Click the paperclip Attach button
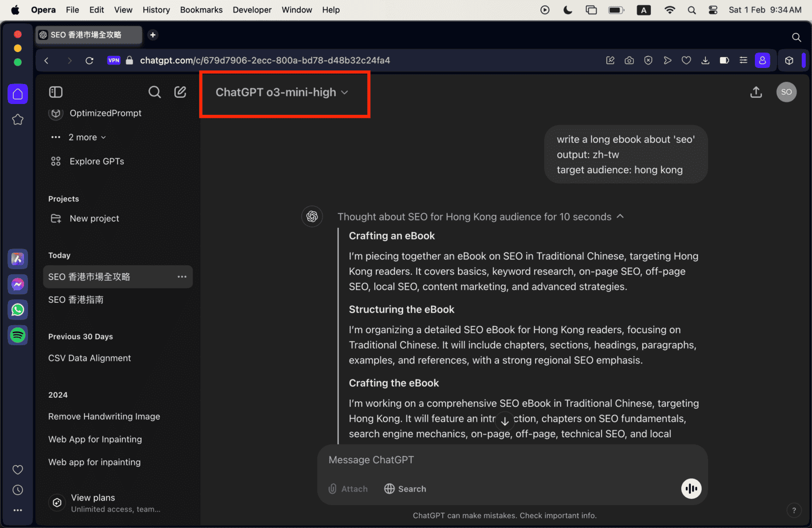Viewport: 812px width, 528px height. (x=348, y=489)
